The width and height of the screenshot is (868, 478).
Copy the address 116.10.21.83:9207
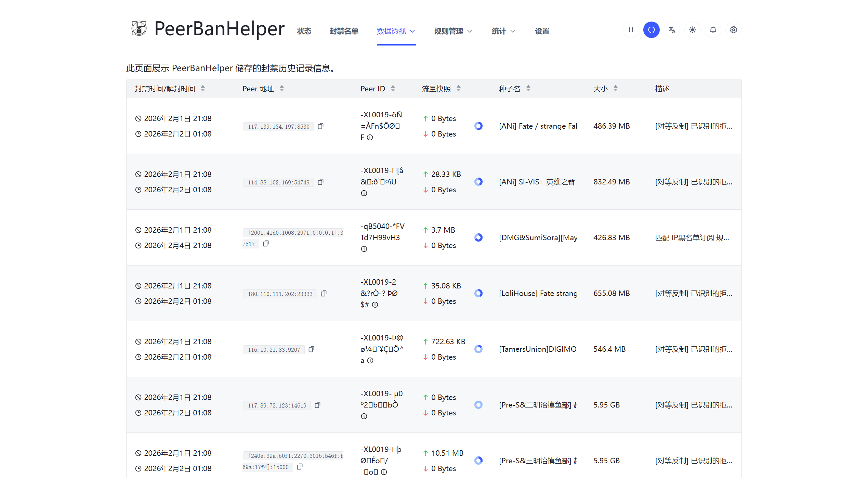click(x=311, y=349)
